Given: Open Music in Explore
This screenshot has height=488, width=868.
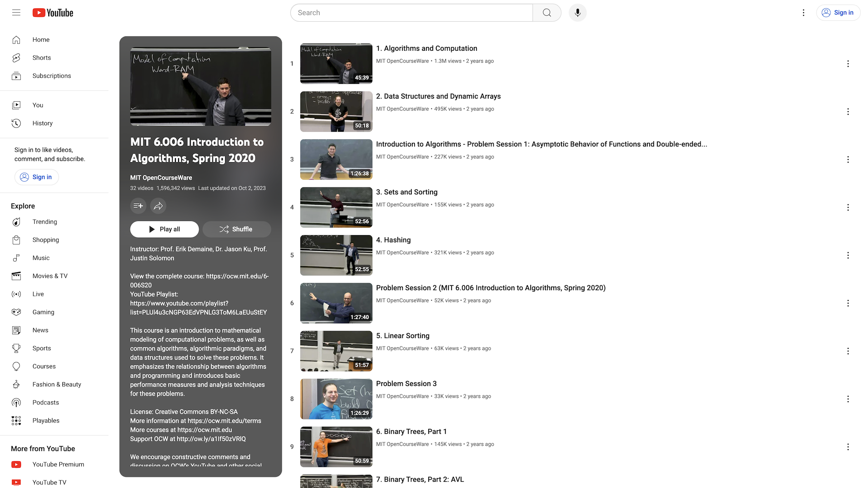Looking at the screenshot, I should point(54,258).
